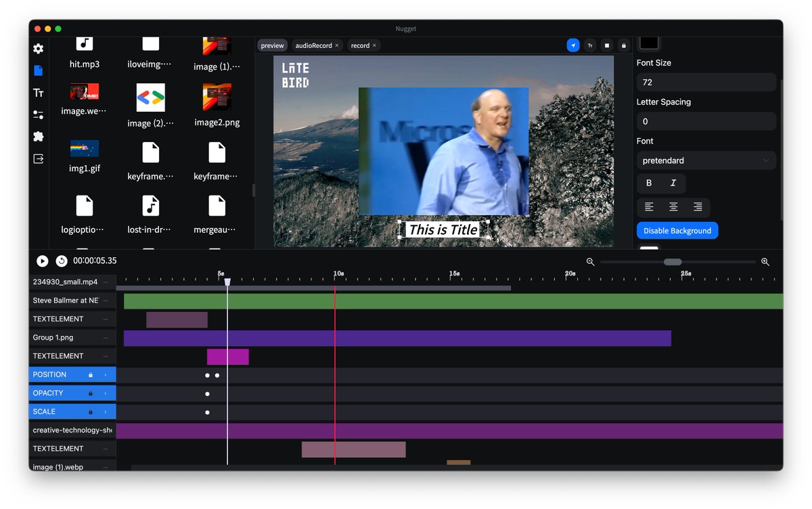Open the settings gear in the sidebar

click(39, 49)
